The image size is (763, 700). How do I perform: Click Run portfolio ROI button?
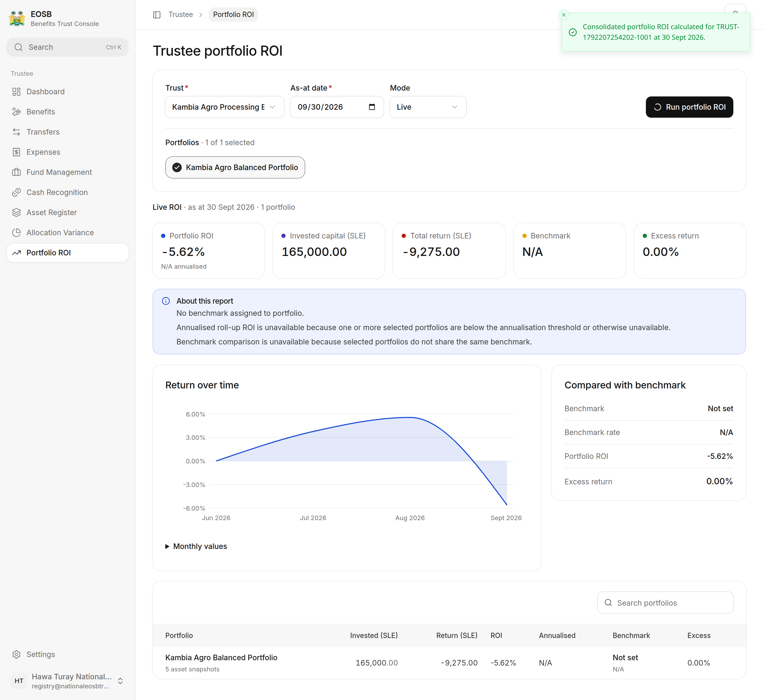click(x=689, y=107)
